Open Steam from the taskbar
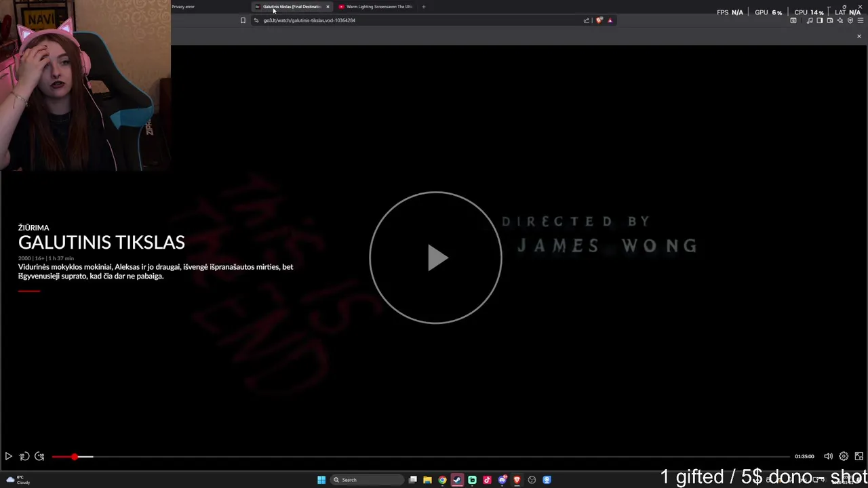 (x=457, y=480)
